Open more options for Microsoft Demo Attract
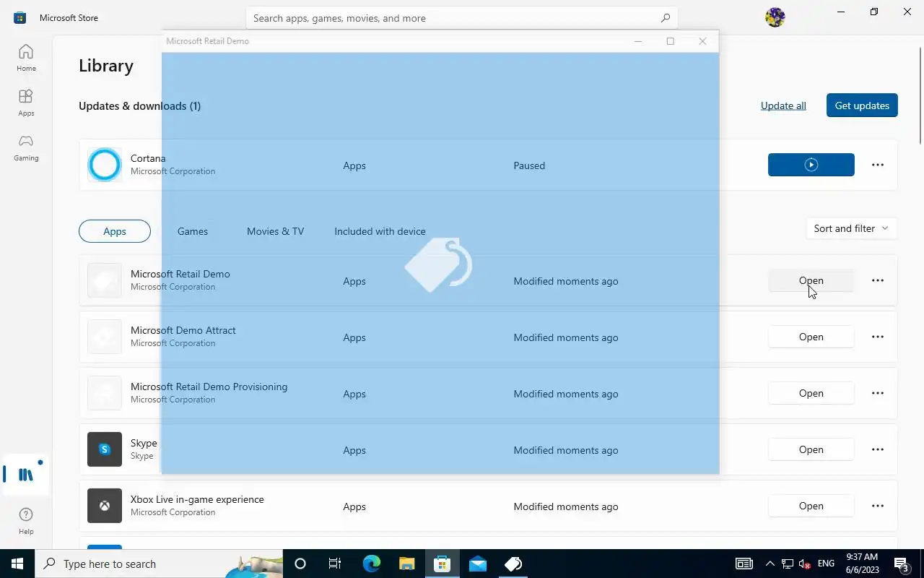Screen dimensions: 924x578 pos(878,337)
